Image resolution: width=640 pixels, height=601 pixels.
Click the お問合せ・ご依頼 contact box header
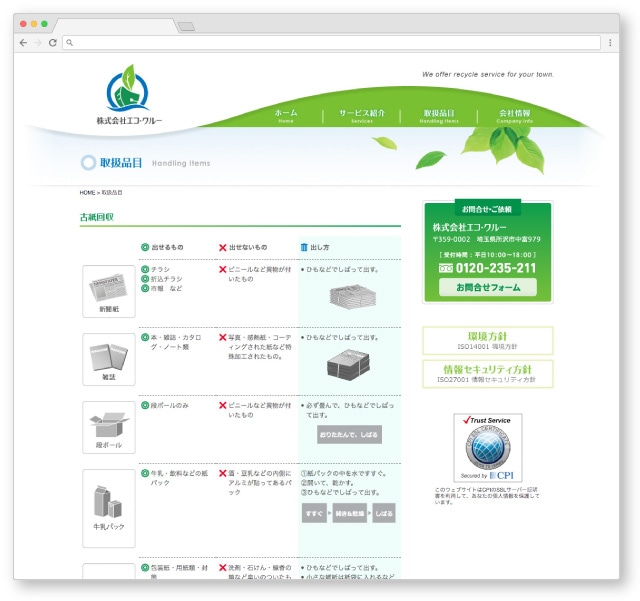pyautogui.click(x=487, y=209)
